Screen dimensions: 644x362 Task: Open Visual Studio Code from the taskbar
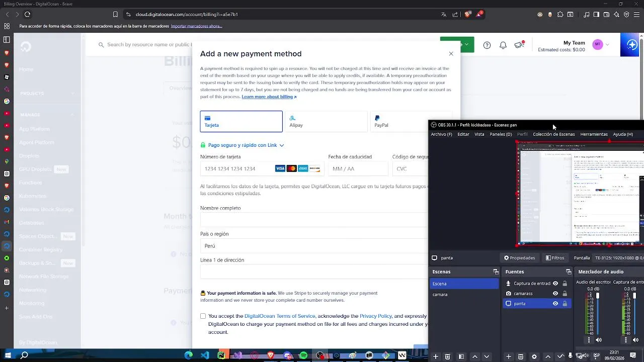pyautogui.click(x=205, y=355)
